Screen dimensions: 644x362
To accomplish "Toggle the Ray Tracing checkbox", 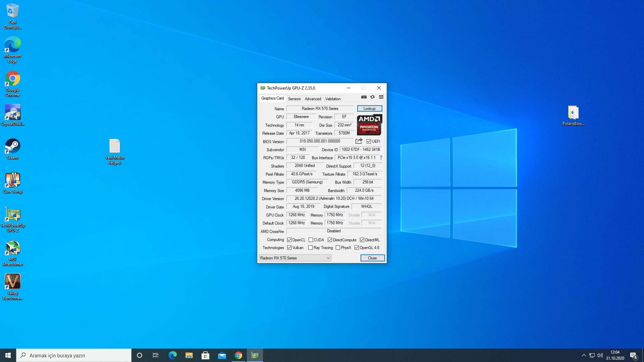I will pos(310,248).
